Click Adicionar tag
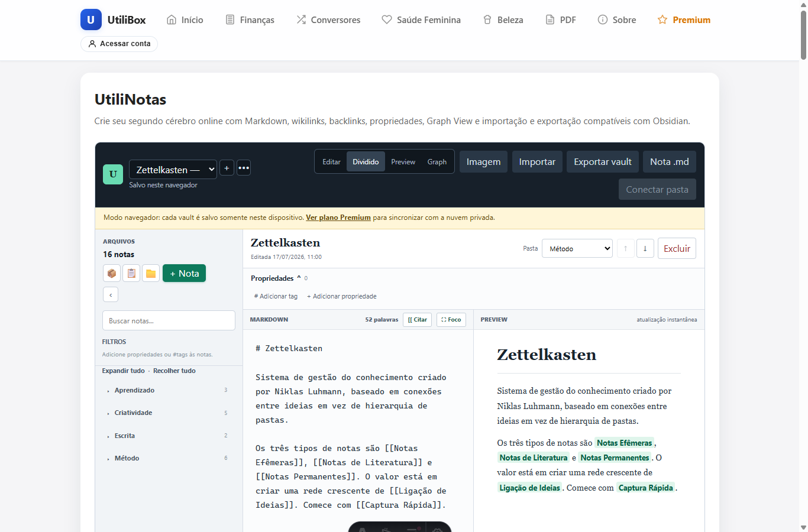The image size is (808, 532). click(276, 296)
